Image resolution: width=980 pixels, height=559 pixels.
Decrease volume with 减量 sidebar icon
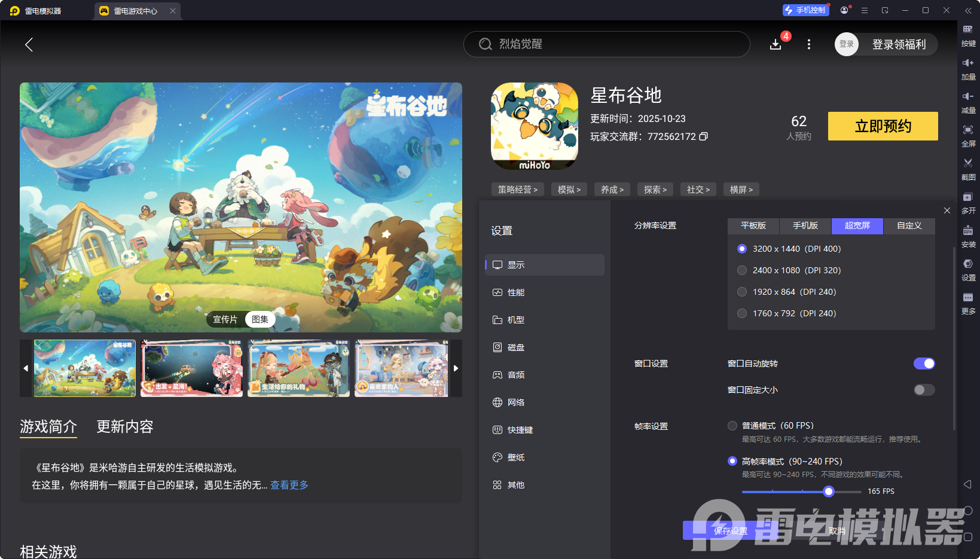tap(968, 102)
